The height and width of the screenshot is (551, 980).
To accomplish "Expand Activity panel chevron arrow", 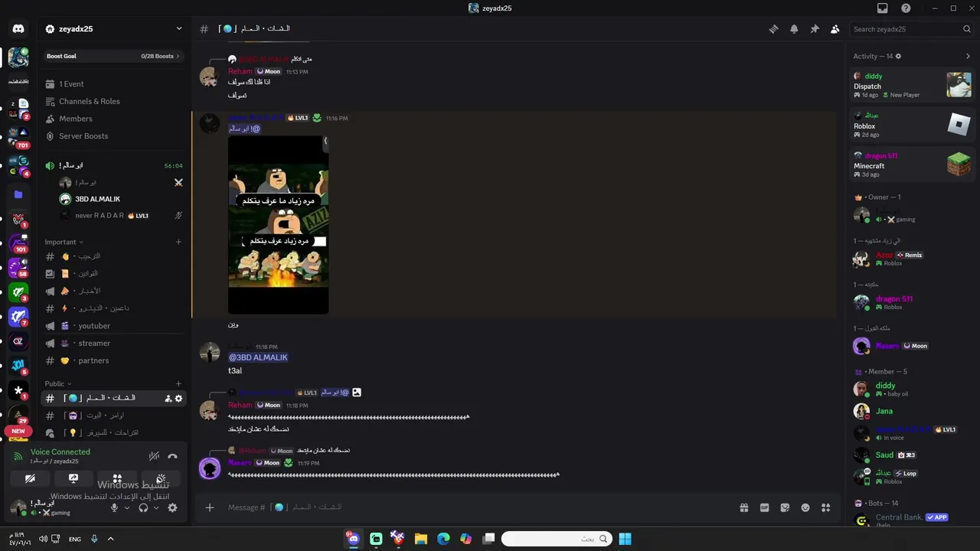I will click(x=968, y=56).
